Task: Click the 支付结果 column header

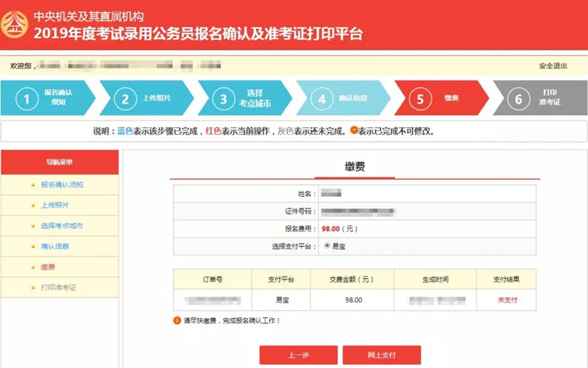Action: [506, 280]
